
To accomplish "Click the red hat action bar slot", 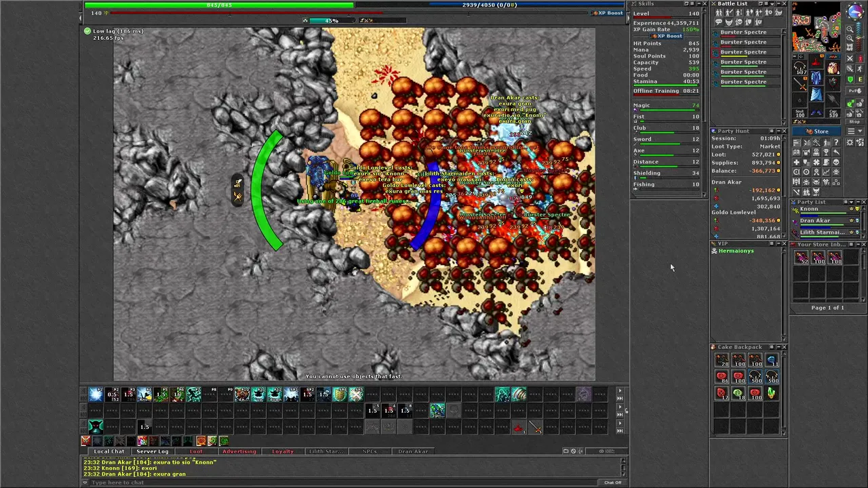I will click(519, 427).
